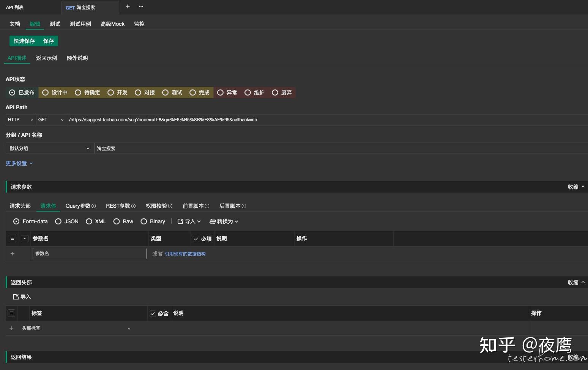Click the add row plus in 返回头部 table

(x=11, y=328)
